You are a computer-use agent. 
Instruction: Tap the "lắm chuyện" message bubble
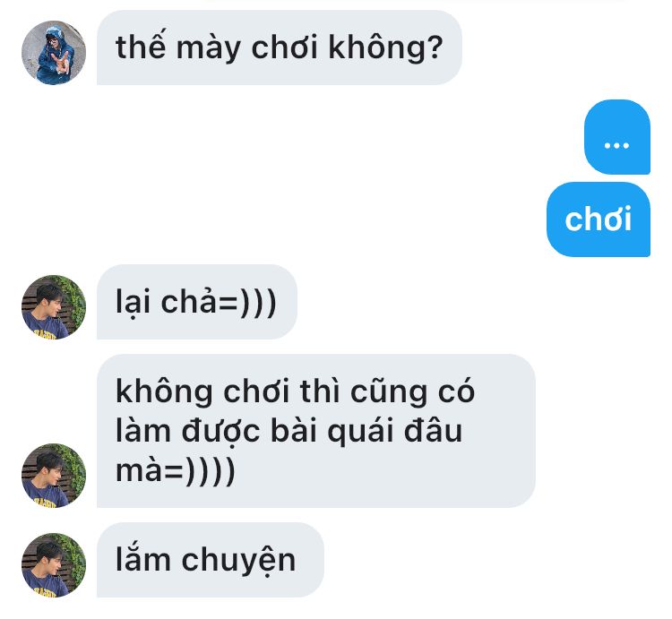[x=211, y=560]
